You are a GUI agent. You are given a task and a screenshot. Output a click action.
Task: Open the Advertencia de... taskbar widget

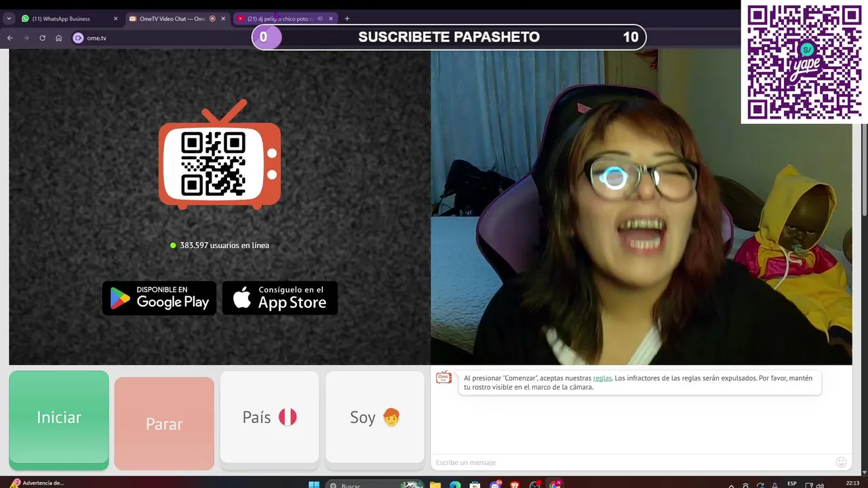[x=38, y=483]
